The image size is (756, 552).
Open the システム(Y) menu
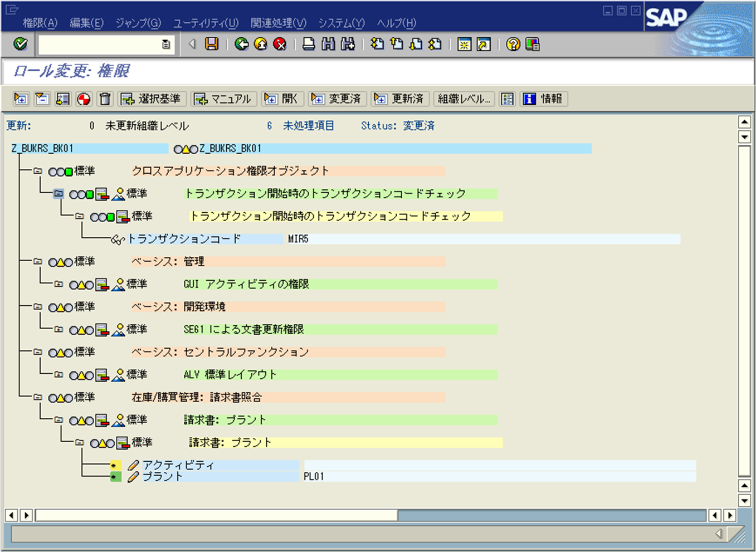[340, 23]
